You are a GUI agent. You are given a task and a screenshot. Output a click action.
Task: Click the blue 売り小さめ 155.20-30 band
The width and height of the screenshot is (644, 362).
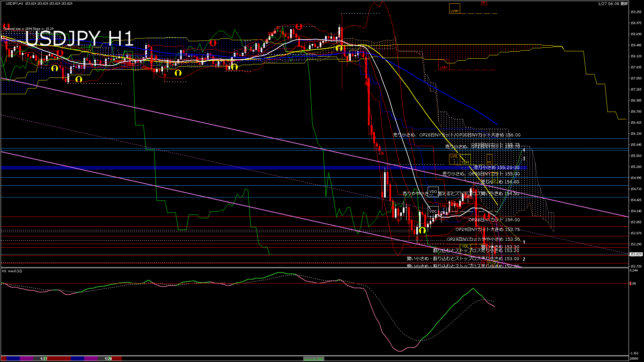coord(496,168)
